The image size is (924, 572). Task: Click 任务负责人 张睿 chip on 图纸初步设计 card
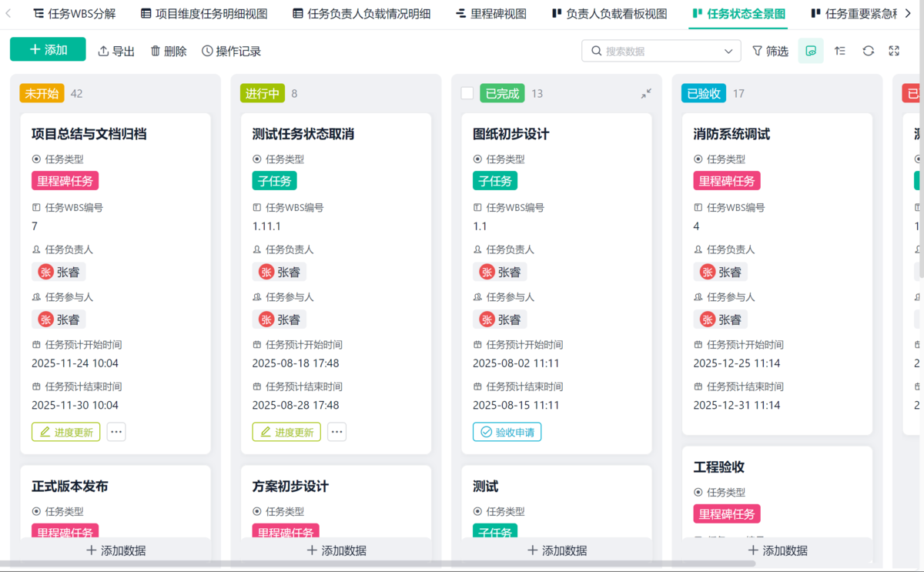click(500, 272)
